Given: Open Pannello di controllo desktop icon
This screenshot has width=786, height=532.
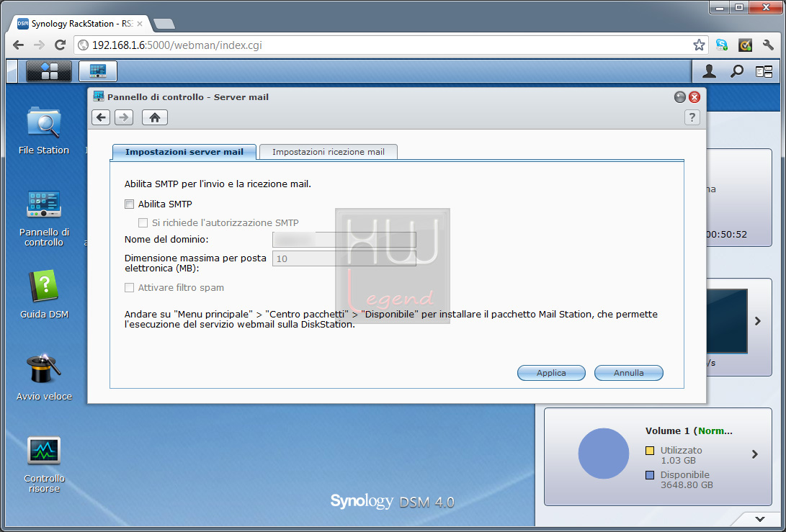Looking at the screenshot, I should click(x=44, y=218).
